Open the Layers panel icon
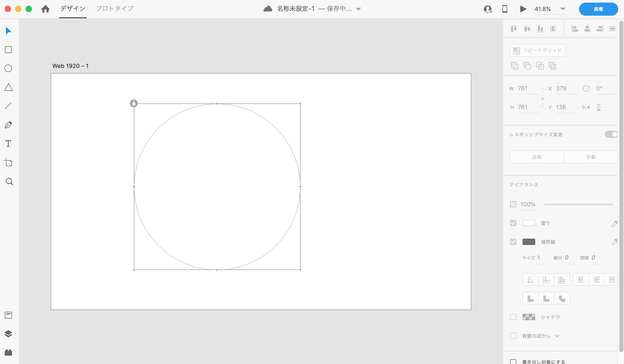The image size is (624, 364). [8, 334]
